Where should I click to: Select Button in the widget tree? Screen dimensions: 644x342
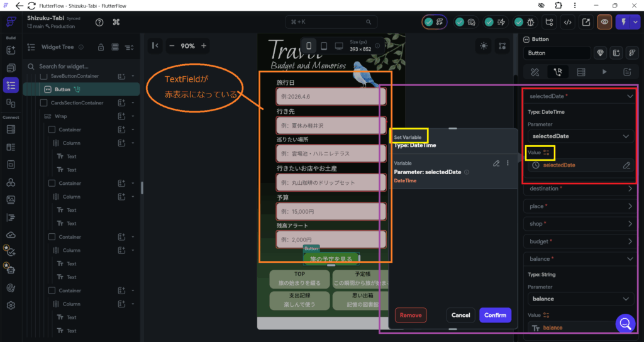click(63, 89)
